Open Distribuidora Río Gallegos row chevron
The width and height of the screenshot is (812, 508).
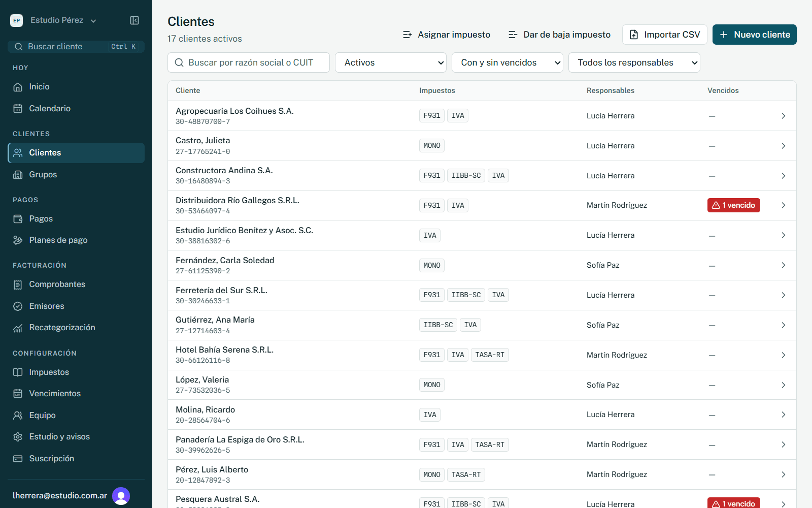click(x=784, y=205)
